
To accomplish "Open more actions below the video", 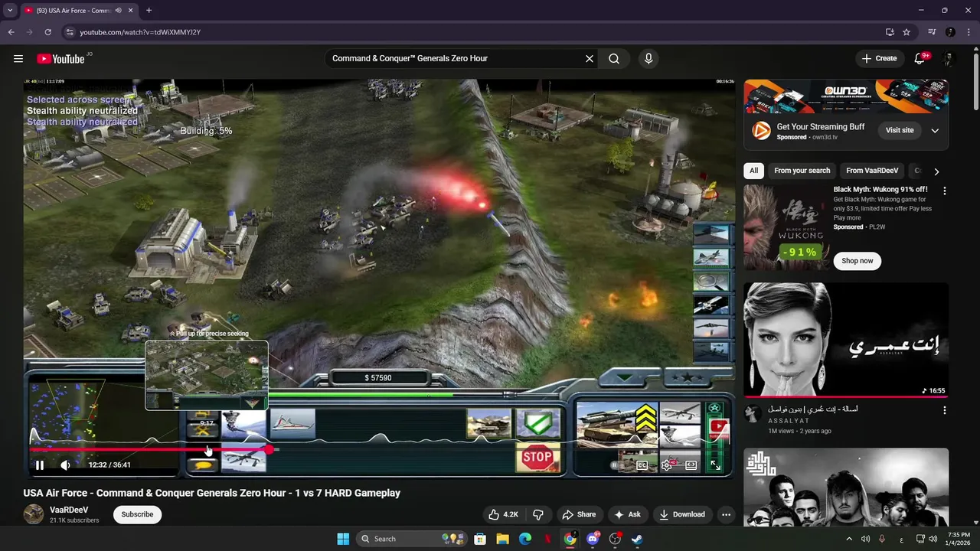I will click(x=726, y=514).
